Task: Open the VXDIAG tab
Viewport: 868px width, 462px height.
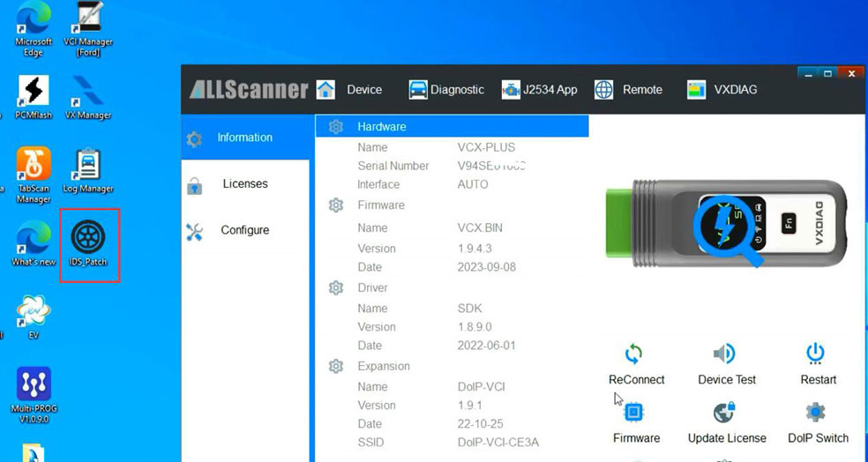Action: [735, 90]
